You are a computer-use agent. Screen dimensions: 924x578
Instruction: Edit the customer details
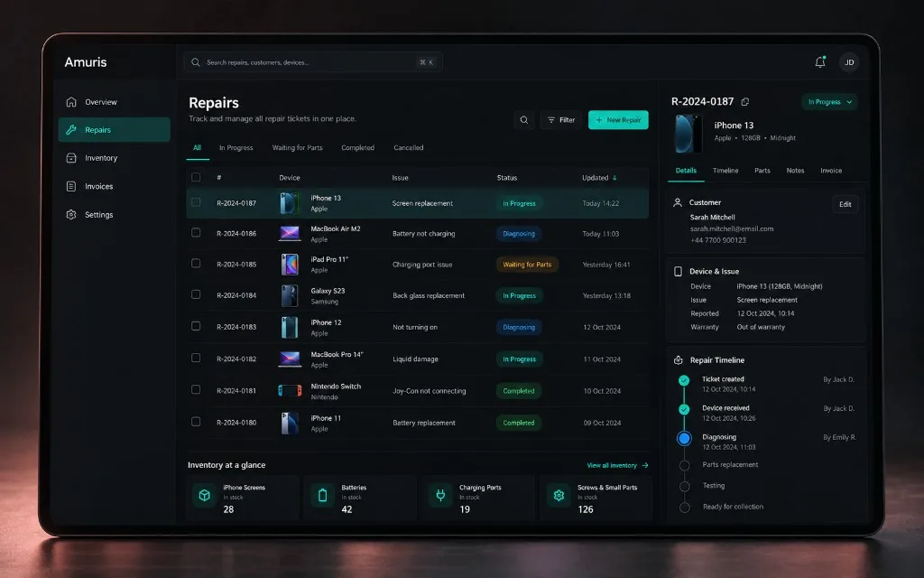845,204
